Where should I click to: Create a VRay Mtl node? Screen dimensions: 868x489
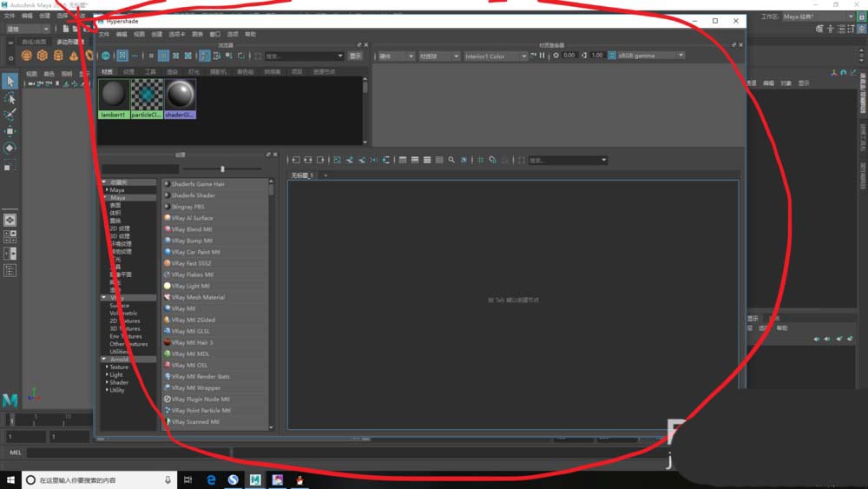point(183,308)
